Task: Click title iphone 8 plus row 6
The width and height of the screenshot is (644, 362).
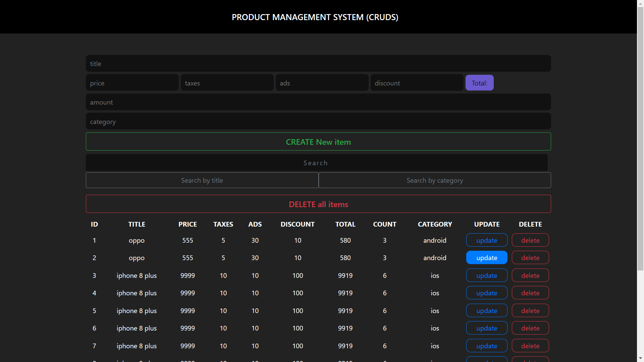Action: [x=137, y=328]
